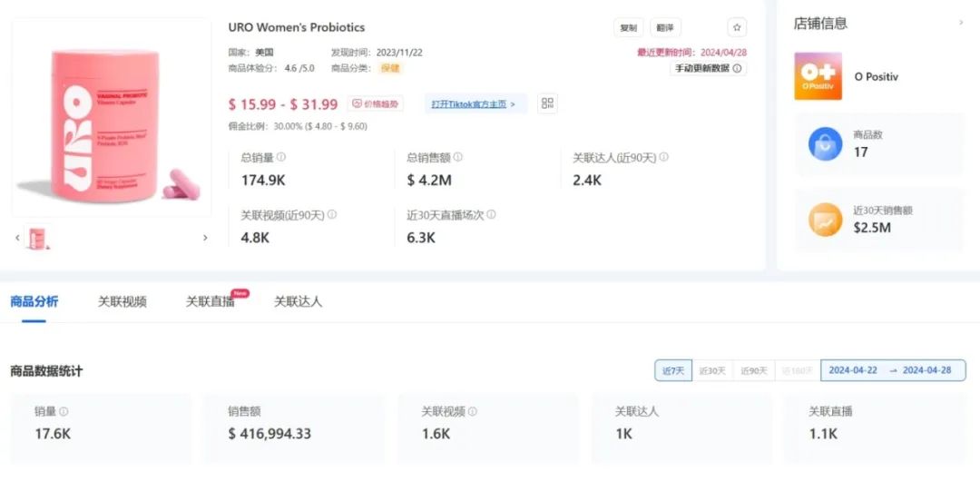Screen dimensions: 980x481
Task: Click sales amount $ 416,994.33
Action: coord(269,434)
